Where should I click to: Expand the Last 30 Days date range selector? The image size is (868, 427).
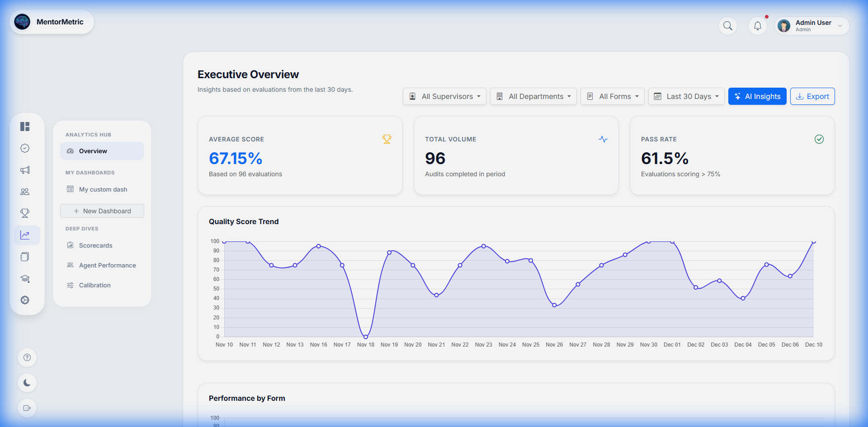pyautogui.click(x=686, y=96)
